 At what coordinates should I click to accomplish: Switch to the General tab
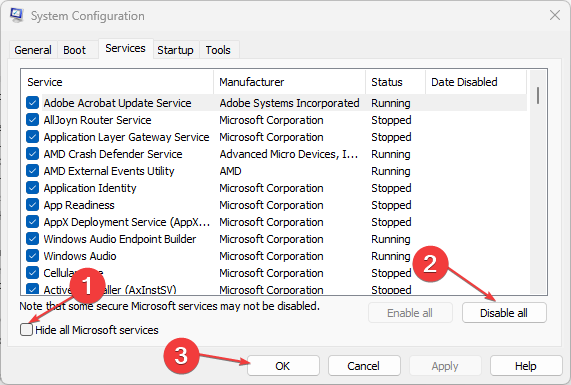click(33, 50)
